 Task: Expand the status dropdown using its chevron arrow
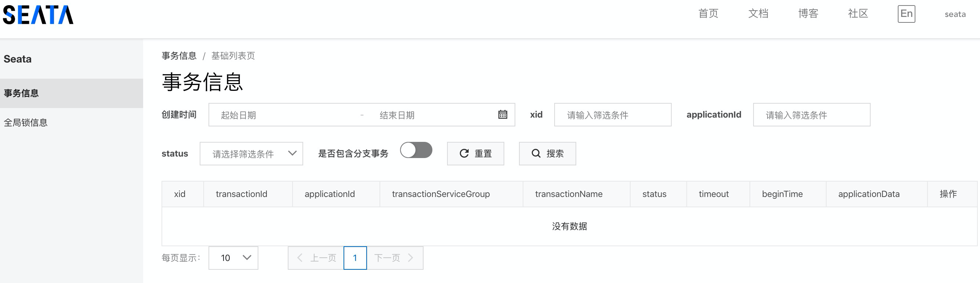click(292, 154)
